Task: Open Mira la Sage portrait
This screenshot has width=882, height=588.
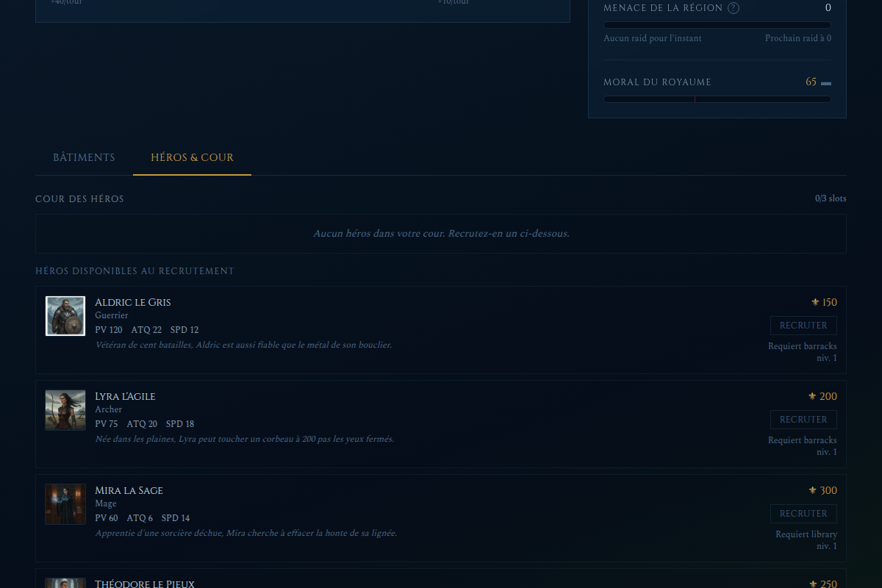Action: [x=65, y=504]
